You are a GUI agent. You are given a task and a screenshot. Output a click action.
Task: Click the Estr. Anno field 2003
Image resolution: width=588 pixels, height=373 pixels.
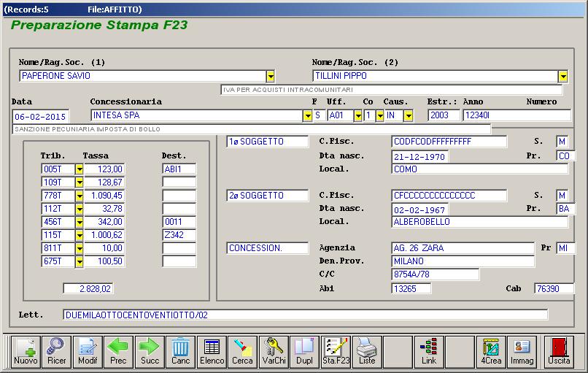click(444, 115)
